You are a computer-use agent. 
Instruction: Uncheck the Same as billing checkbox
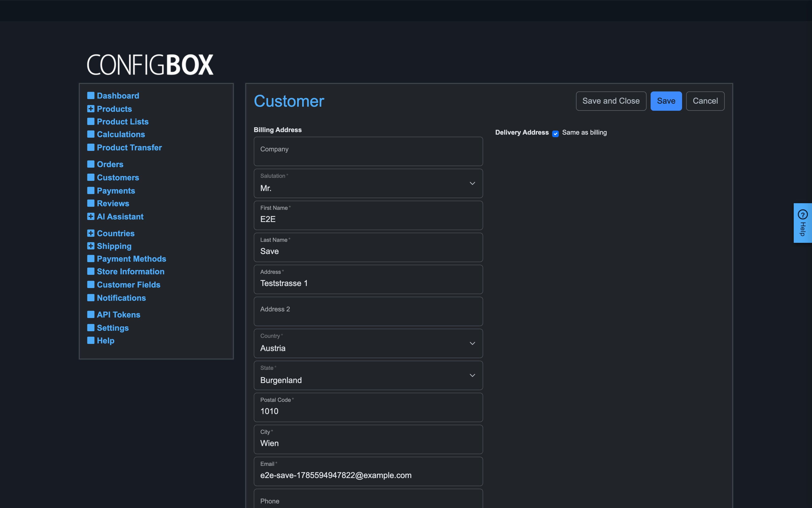(555, 134)
